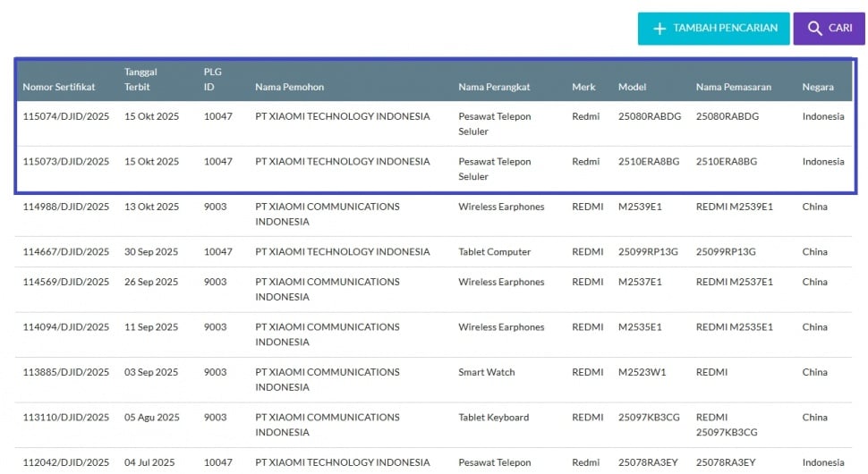
Task: Click the Model column header
Action: pos(632,87)
